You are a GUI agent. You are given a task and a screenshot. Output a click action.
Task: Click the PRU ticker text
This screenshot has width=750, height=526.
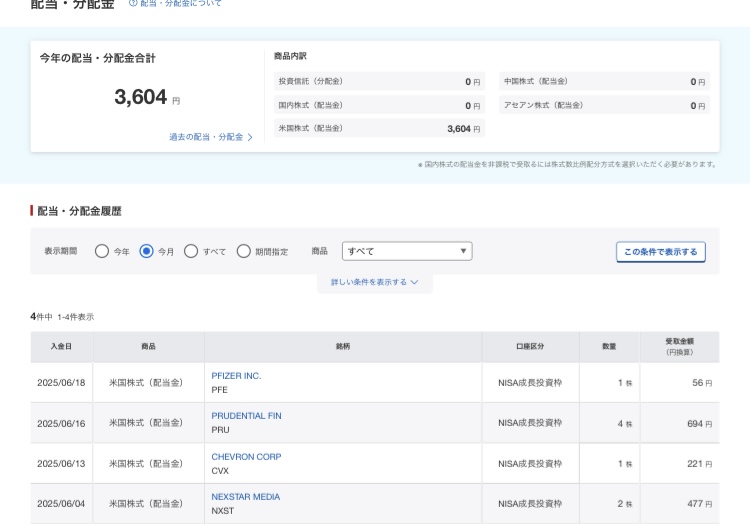pos(221,430)
